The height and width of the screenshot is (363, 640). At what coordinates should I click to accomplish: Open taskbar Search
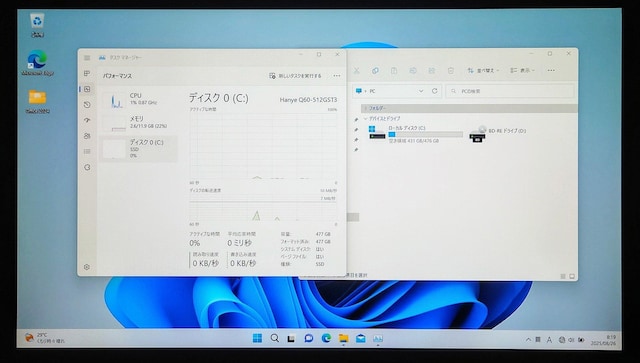click(275, 338)
